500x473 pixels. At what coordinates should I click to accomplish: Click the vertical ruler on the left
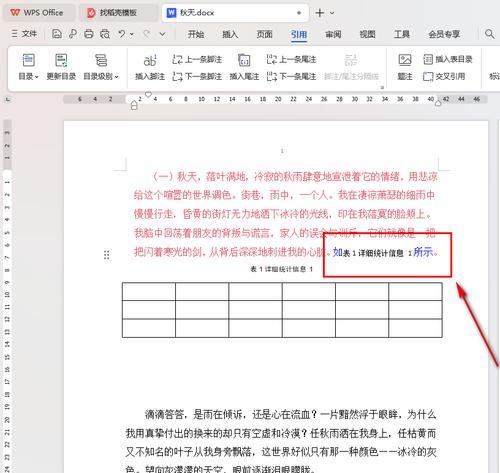pos(7,297)
